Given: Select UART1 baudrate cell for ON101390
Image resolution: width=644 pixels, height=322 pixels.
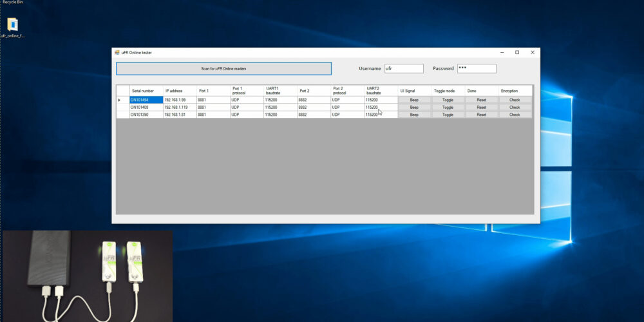Looking at the screenshot, I should 281,115.
